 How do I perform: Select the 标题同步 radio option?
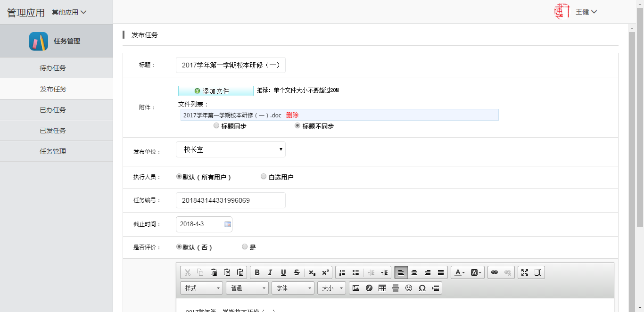click(216, 126)
